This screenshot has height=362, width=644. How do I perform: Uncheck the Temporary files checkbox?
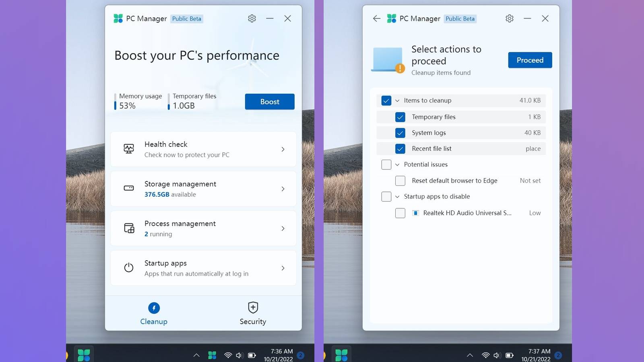click(400, 117)
